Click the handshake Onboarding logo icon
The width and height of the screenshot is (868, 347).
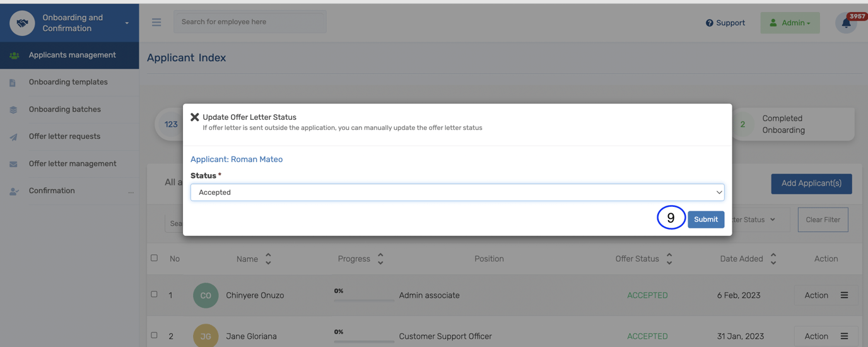(22, 23)
